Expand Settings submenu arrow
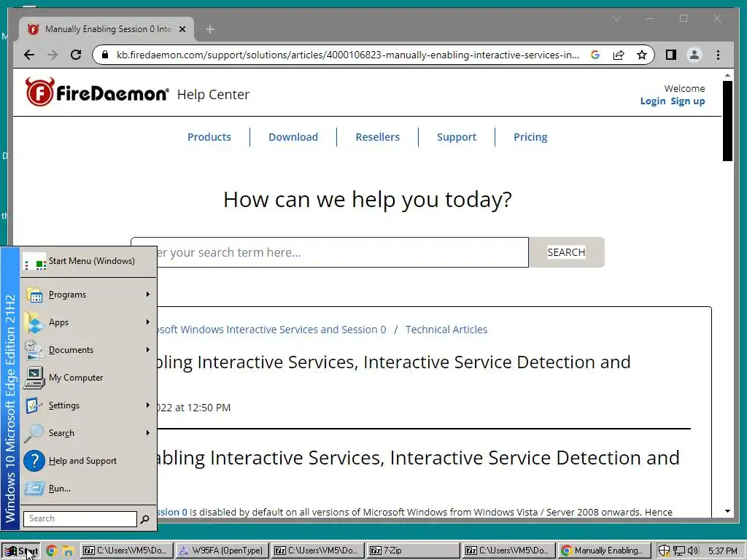This screenshot has width=747, height=560. coord(148,405)
